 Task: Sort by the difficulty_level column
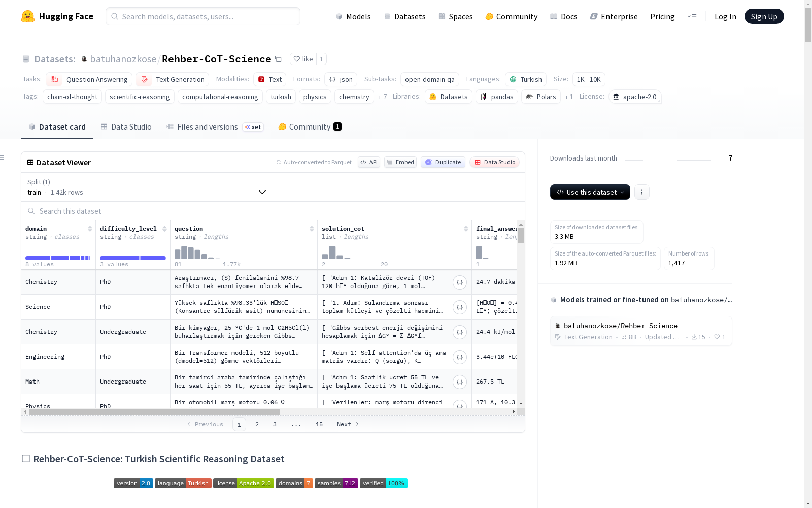click(164, 229)
